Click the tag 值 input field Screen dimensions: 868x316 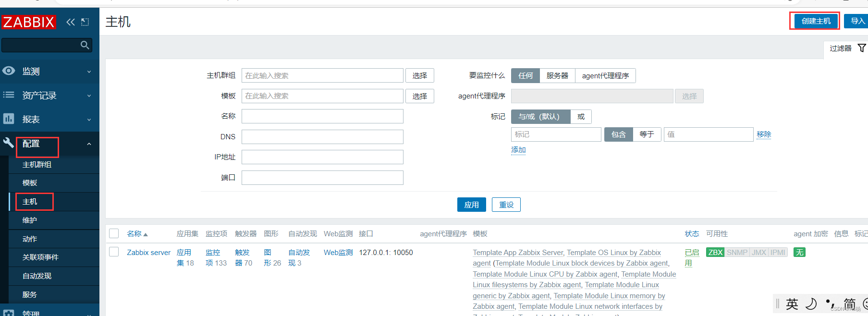pyautogui.click(x=709, y=134)
